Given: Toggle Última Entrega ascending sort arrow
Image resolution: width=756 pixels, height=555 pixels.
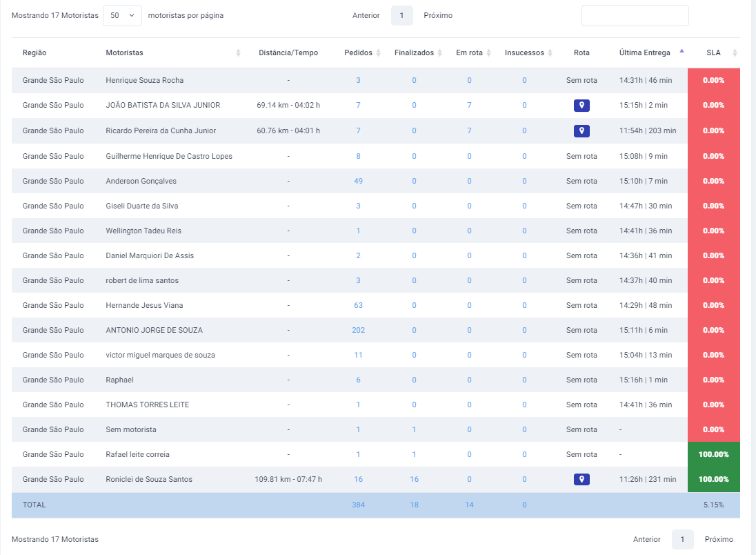Looking at the screenshot, I should (682, 50).
